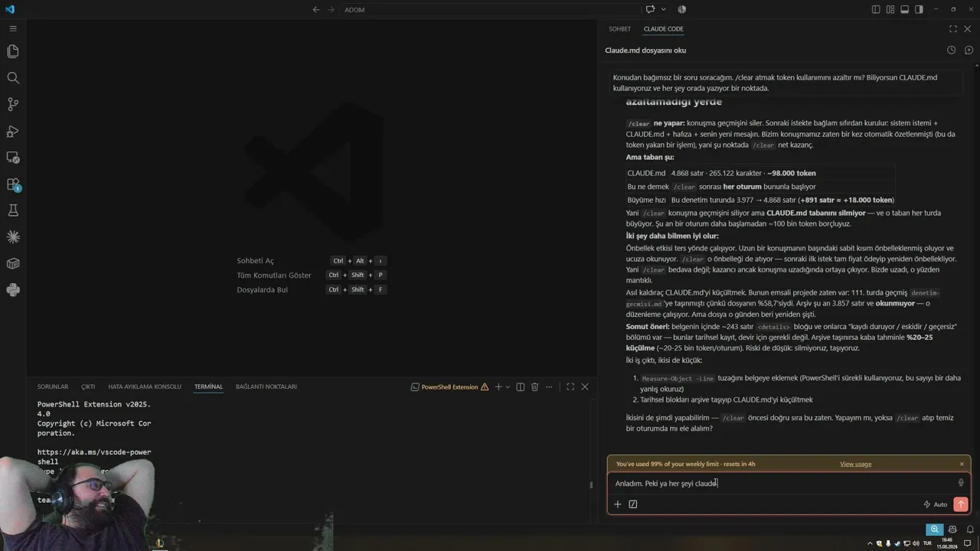The height and width of the screenshot is (551, 980).
Task: Open the Search view in the activity bar
Action: pyautogui.click(x=13, y=78)
